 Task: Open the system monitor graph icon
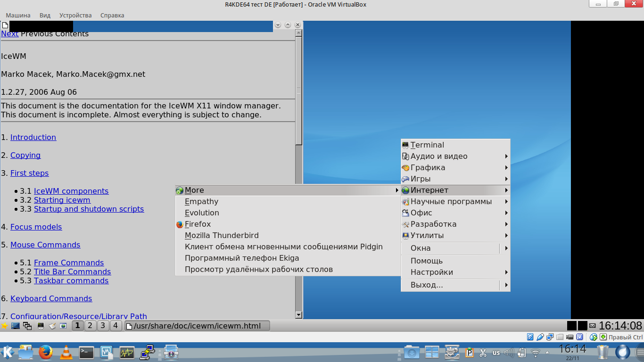click(127, 353)
